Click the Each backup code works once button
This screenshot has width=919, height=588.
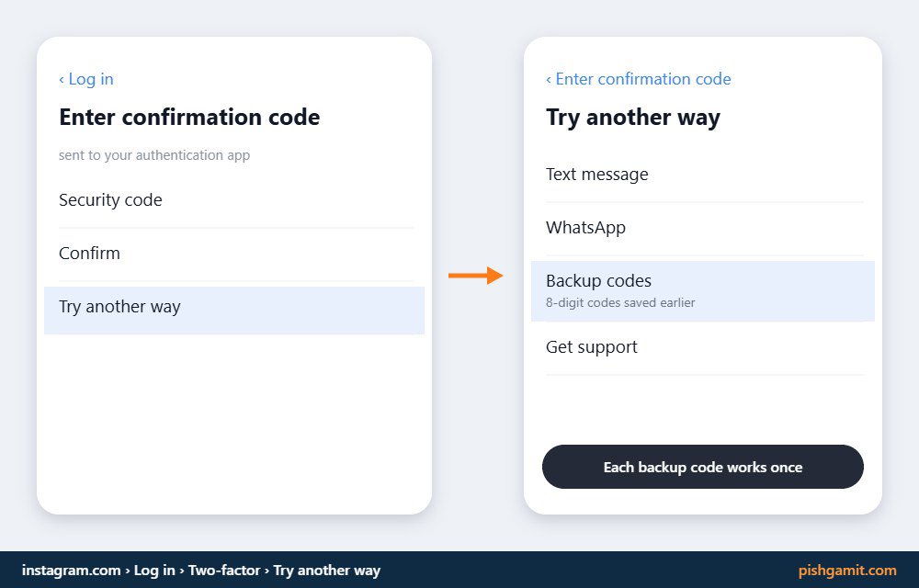click(703, 467)
